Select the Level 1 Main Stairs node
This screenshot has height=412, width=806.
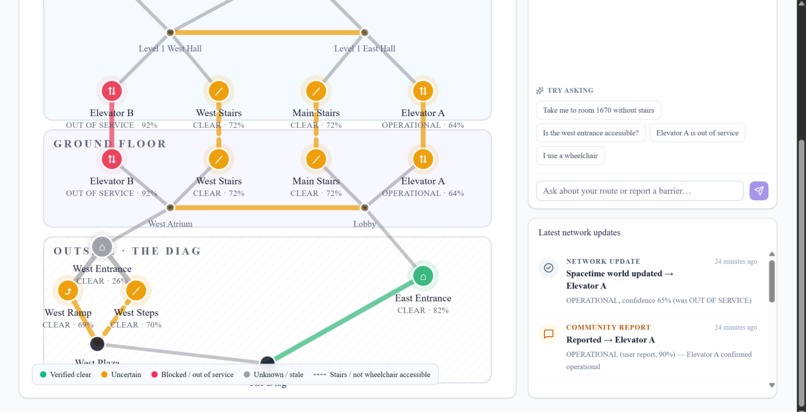316,91
